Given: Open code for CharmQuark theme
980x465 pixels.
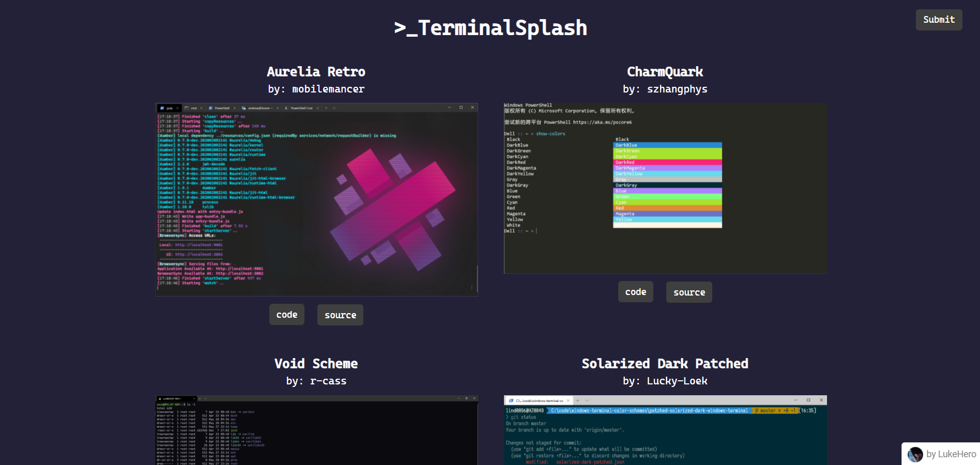Looking at the screenshot, I should (x=636, y=292).
